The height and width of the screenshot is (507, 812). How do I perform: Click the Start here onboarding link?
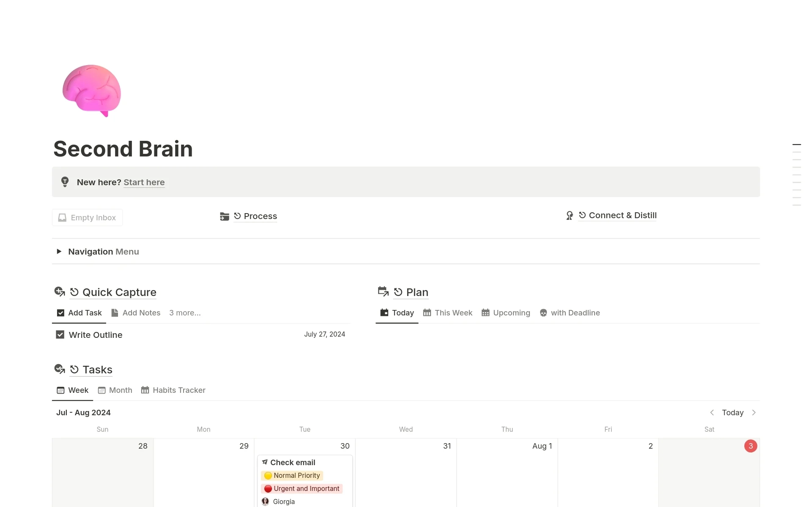144,182
